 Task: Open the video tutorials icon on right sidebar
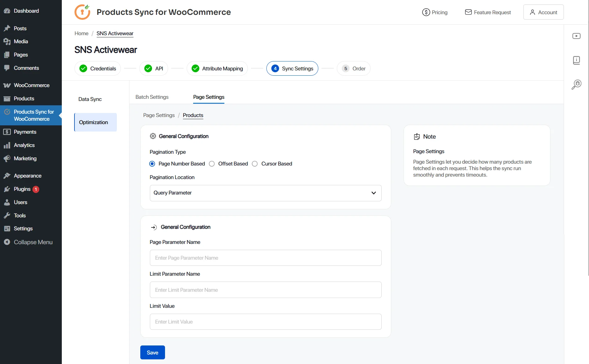tap(577, 36)
